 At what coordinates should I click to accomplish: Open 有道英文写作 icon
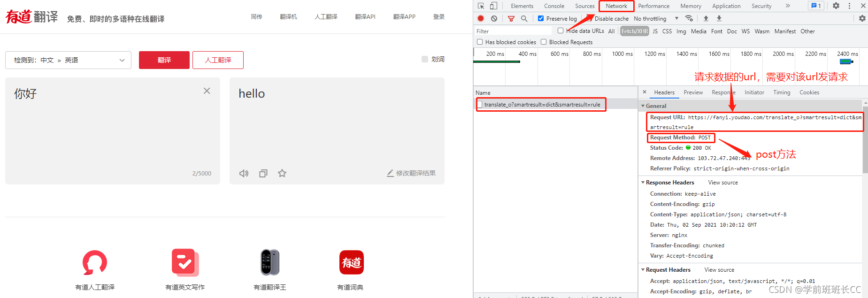click(x=185, y=262)
